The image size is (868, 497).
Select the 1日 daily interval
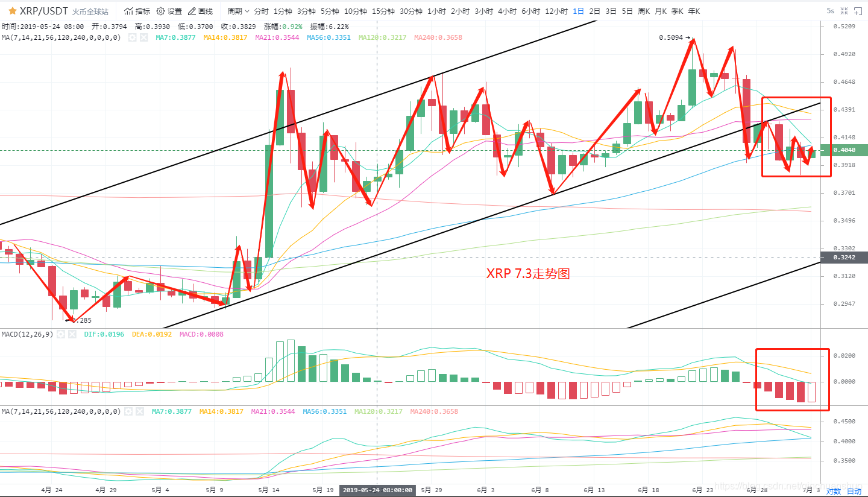(579, 11)
